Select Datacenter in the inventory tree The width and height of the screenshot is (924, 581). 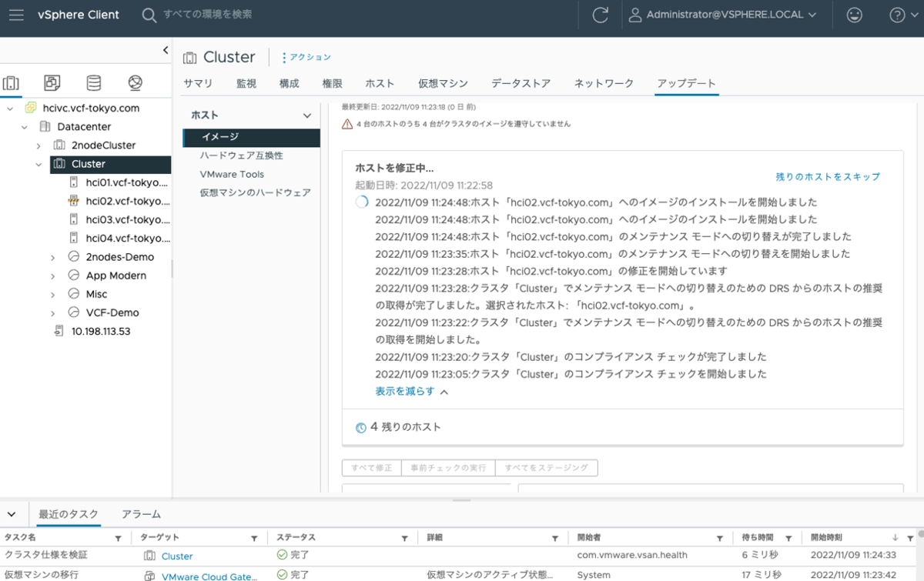(x=84, y=127)
